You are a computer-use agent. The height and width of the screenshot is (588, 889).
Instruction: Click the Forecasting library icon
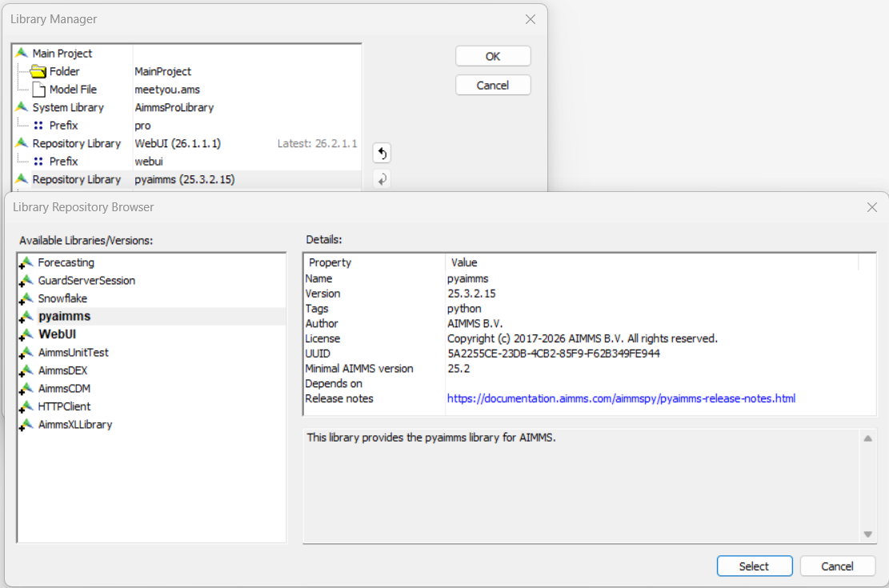pos(27,262)
